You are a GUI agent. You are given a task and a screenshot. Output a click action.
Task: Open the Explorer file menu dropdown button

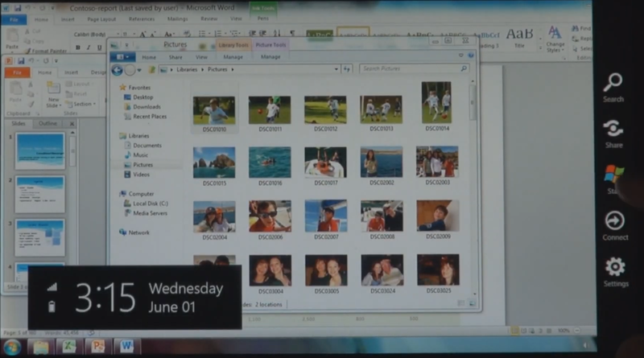122,56
